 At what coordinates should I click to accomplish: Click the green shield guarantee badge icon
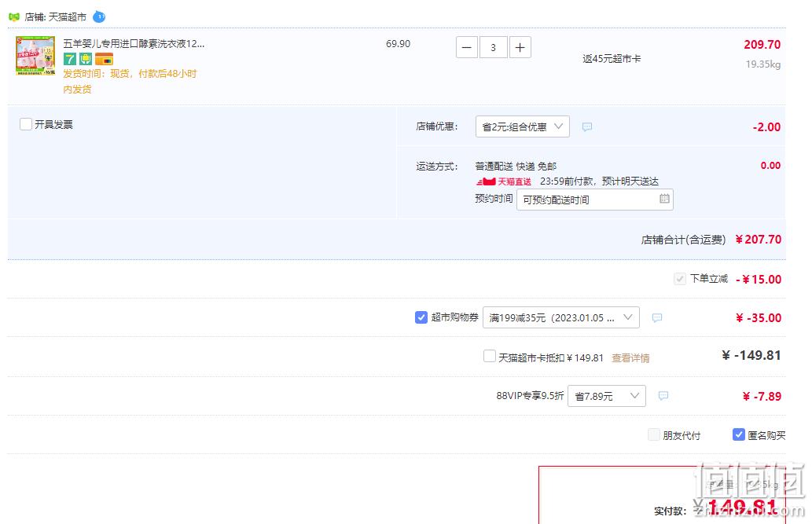(x=86, y=59)
